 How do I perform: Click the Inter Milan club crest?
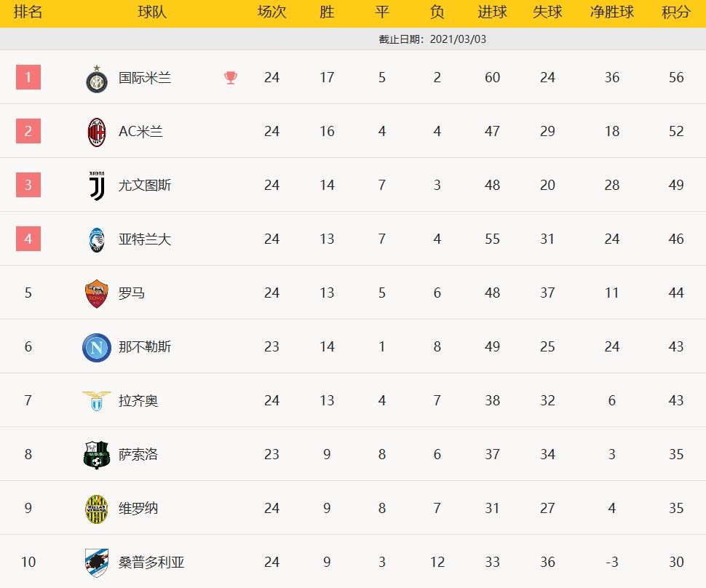[96, 79]
